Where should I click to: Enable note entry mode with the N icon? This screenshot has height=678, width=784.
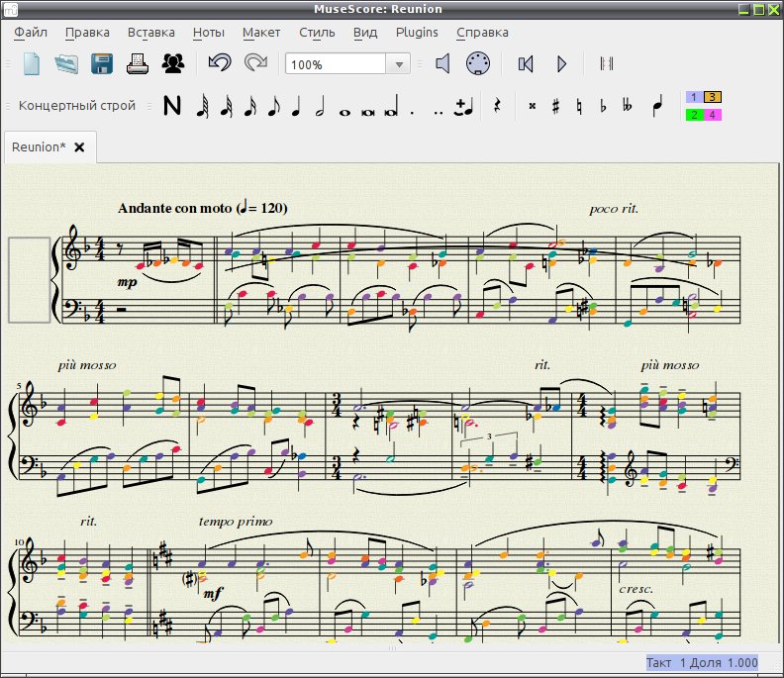pos(172,106)
